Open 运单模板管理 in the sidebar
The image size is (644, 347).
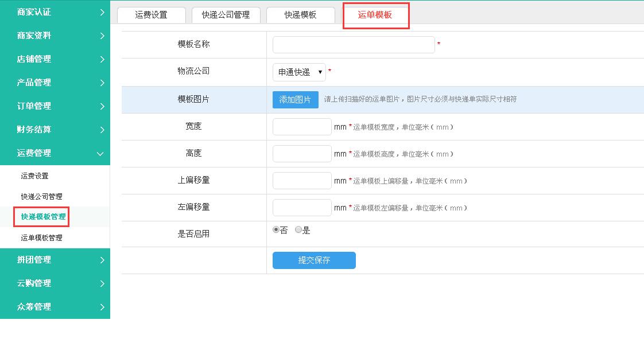pyautogui.click(x=41, y=237)
